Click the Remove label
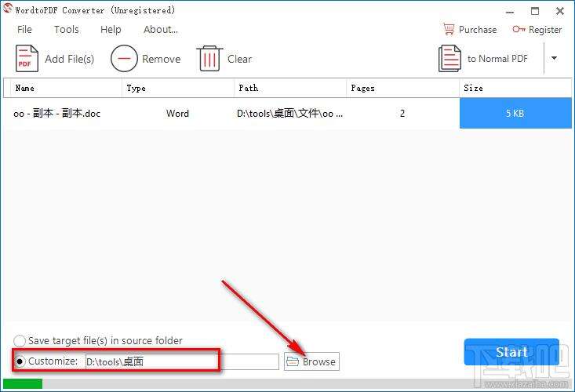Image resolution: width=575 pixels, height=392 pixels. 162,59
